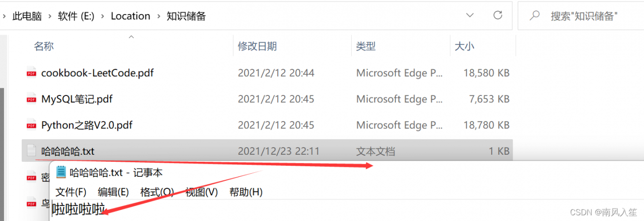Select the PDF icon partially hidden starting with 密

tap(32, 177)
